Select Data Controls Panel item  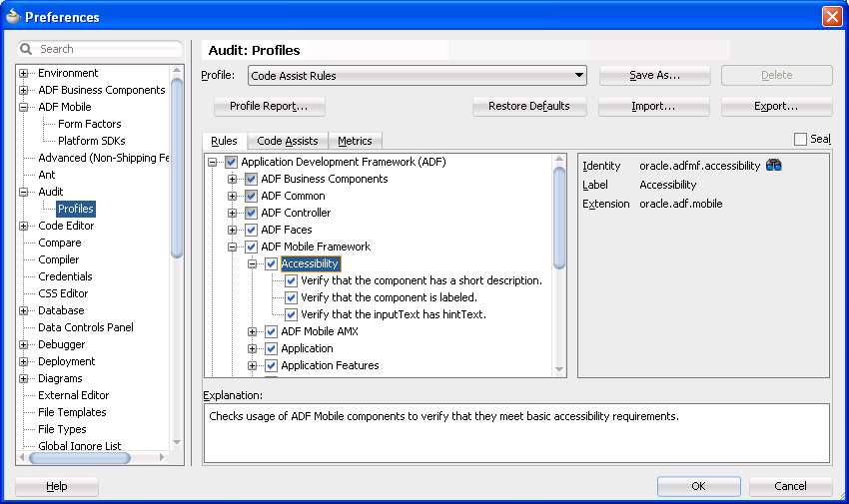coord(86,327)
